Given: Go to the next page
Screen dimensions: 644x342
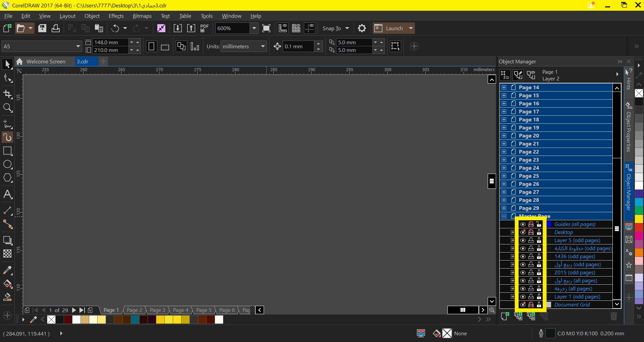Looking at the screenshot, I should click(74, 310).
